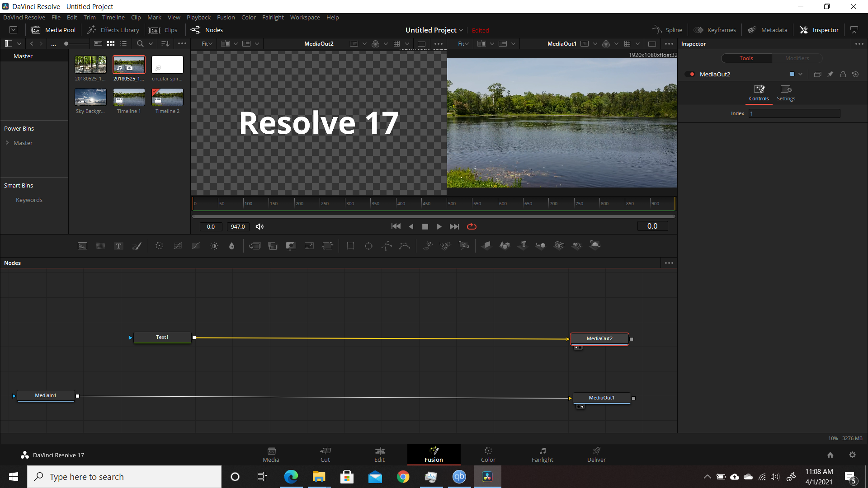Play the composition forward
Viewport: 868px width, 488px height.
pyautogui.click(x=439, y=226)
